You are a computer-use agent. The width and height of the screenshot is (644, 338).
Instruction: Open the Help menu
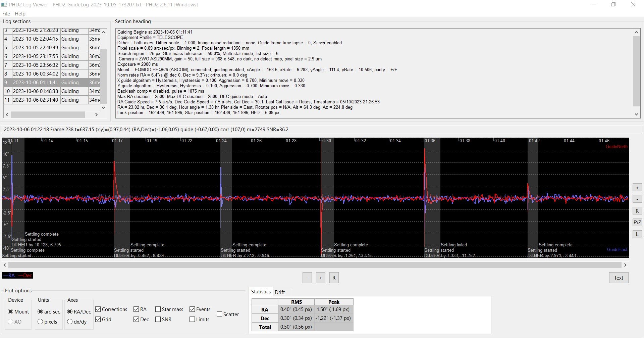20,14
